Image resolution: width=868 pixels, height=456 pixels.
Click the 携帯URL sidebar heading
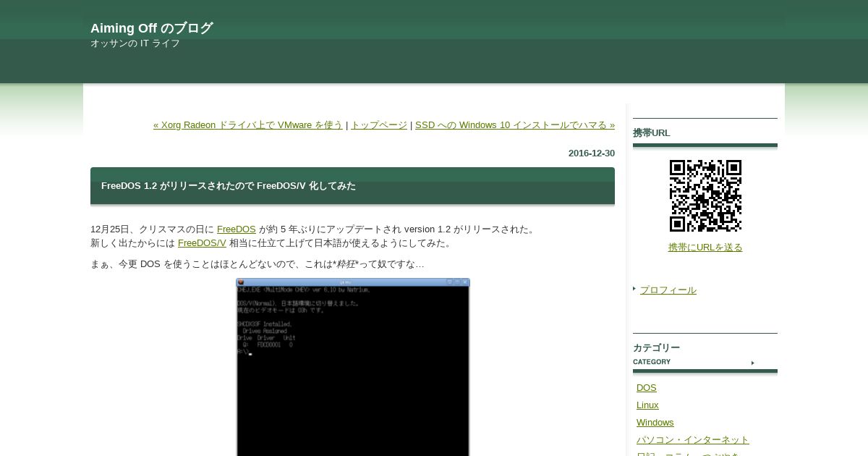coord(652,133)
